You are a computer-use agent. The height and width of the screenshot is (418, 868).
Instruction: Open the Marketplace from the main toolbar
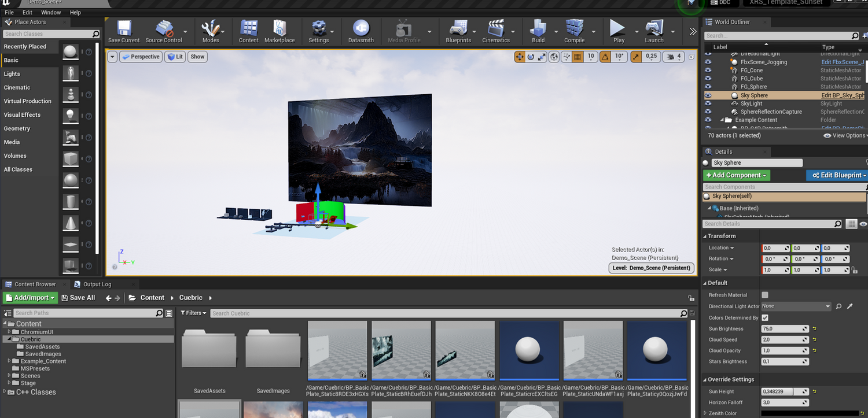[279, 31]
